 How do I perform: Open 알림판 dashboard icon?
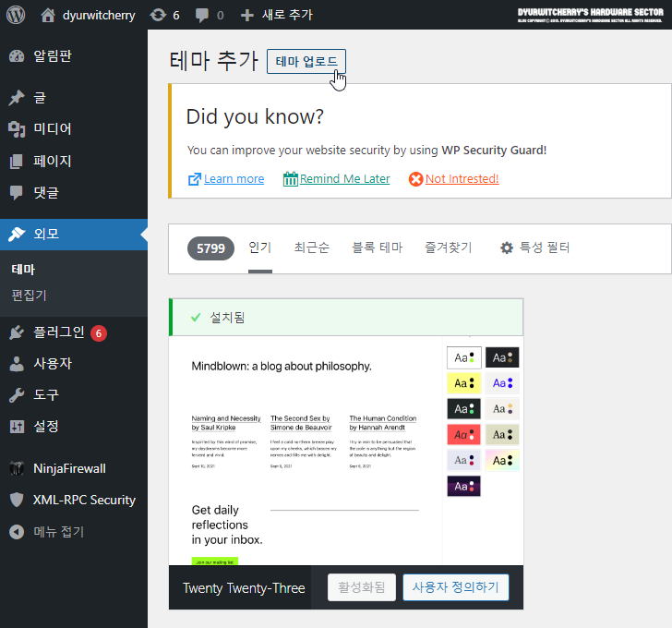click(17, 56)
